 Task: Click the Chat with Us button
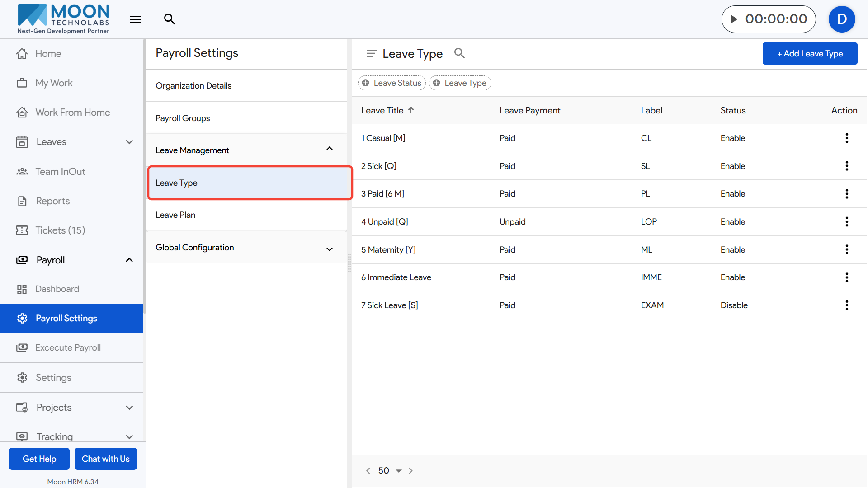105,459
